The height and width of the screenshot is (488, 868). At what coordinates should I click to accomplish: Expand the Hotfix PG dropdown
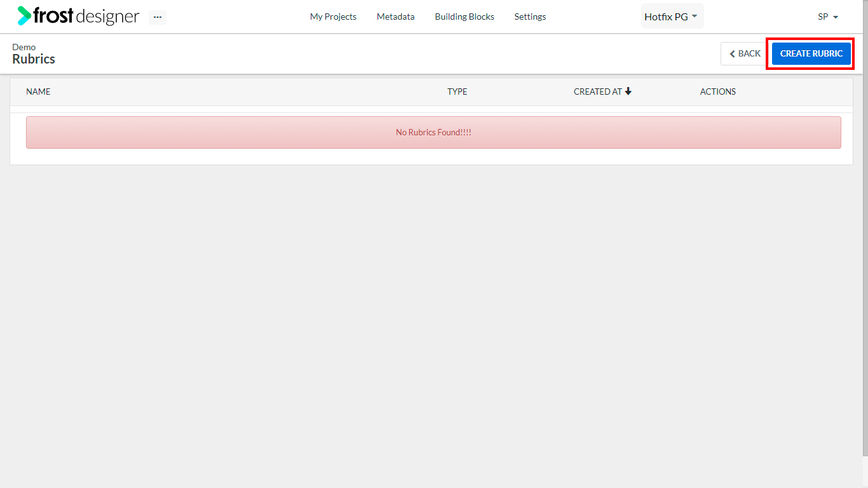[672, 17]
